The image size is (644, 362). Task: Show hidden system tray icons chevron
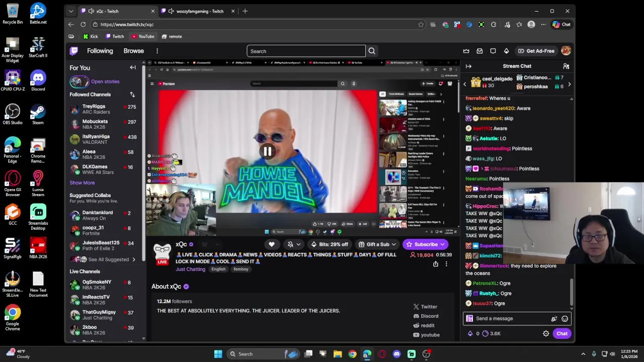tap(583, 354)
